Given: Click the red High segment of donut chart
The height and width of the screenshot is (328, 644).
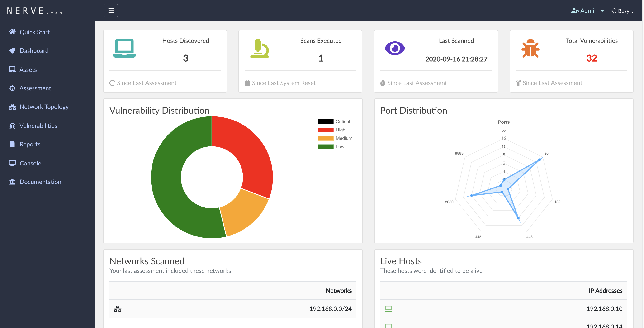Looking at the screenshot, I should click(x=252, y=155).
